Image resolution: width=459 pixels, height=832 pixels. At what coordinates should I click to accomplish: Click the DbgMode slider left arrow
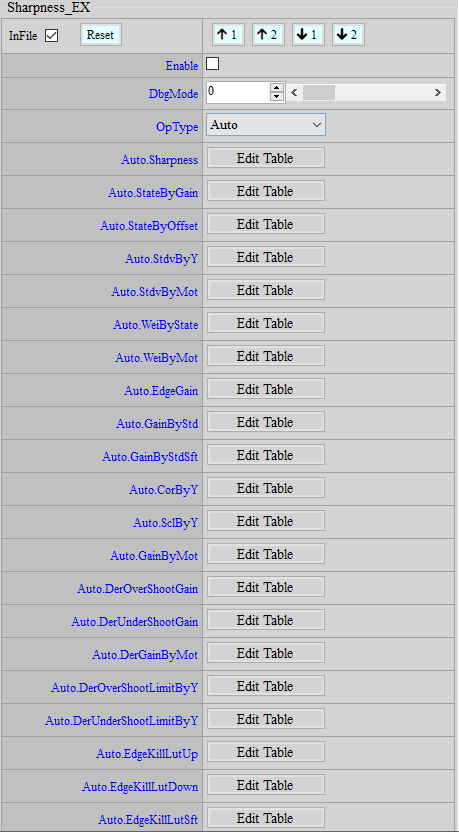pyautogui.click(x=295, y=93)
